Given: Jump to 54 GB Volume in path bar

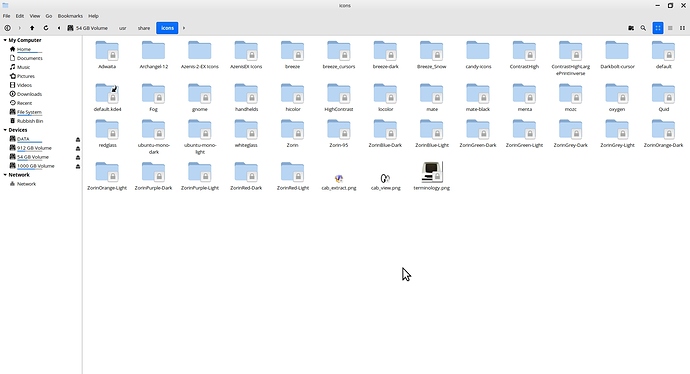Looking at the screenshot, I should coord(88,28).
